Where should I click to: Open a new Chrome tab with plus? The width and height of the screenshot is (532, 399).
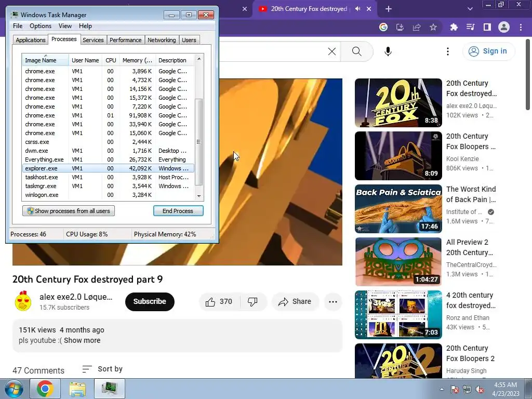click(x=389, y=9)
